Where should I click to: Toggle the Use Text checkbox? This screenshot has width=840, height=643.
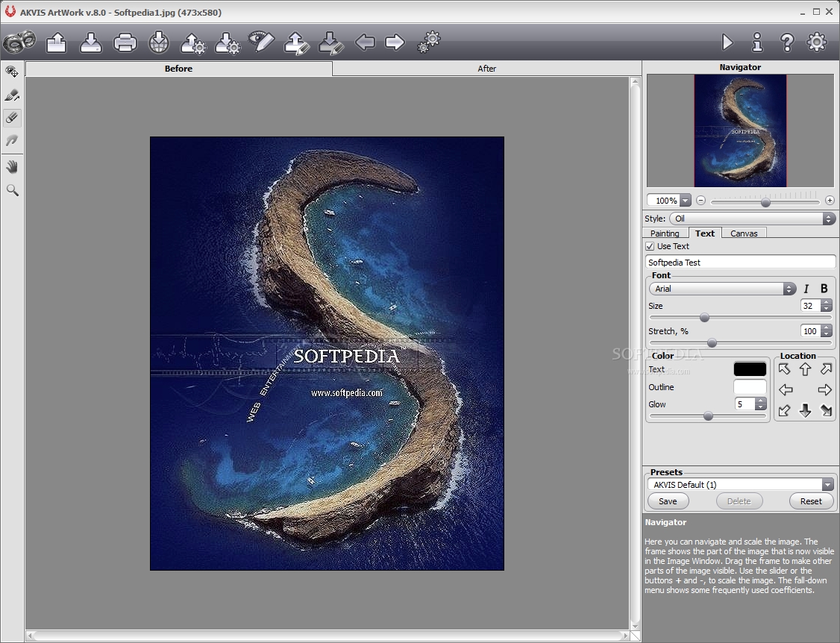click(650, 246)
